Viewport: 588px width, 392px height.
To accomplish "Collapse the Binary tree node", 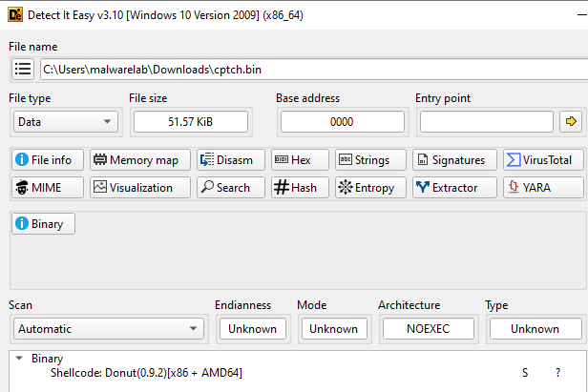I will click(20, 359).
